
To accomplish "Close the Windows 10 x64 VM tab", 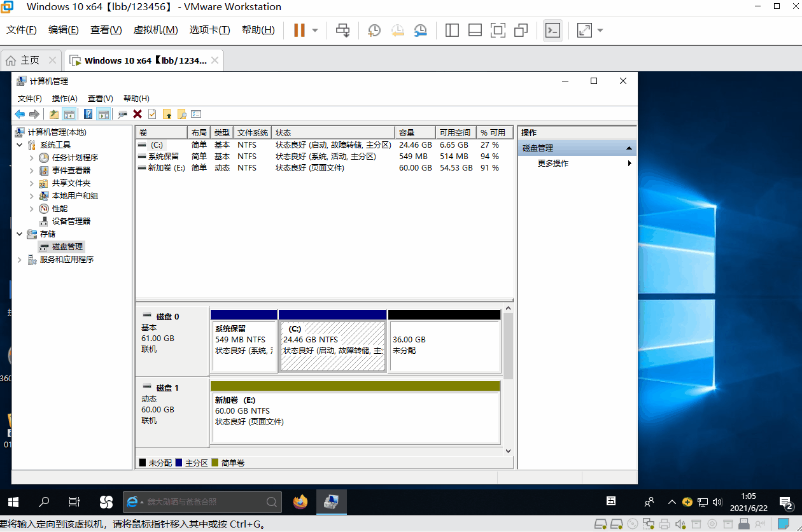I will click(x=215, y=60).
